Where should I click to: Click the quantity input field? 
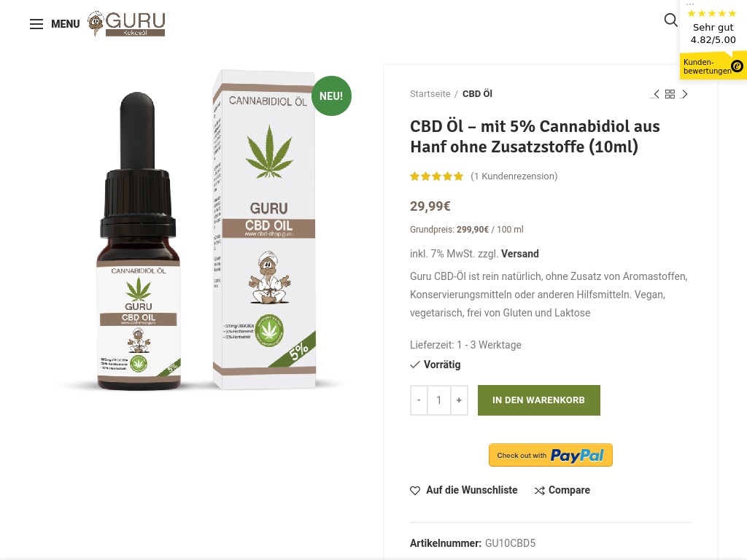click(438, 400)
